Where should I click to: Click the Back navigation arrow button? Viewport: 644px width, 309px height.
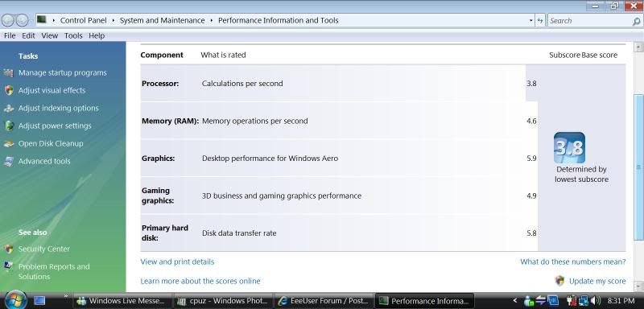[x=8, y=20]
